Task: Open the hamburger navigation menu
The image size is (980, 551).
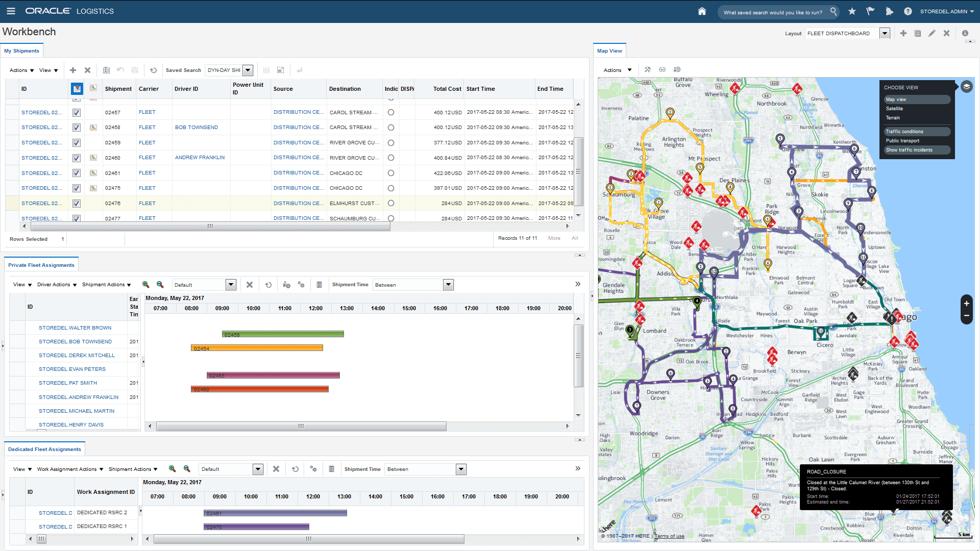Action: (11, 11)
